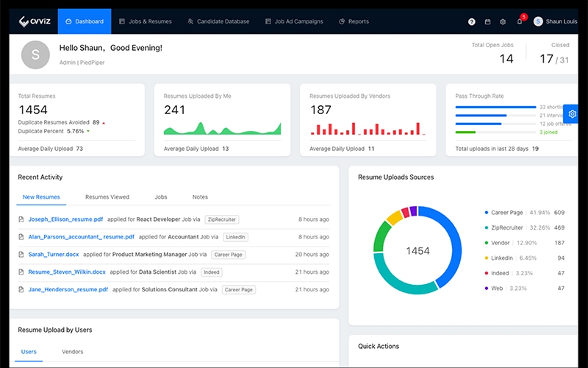Open the help question mark icon
This screenshot has width=588, height=368.
pos(471,22)
